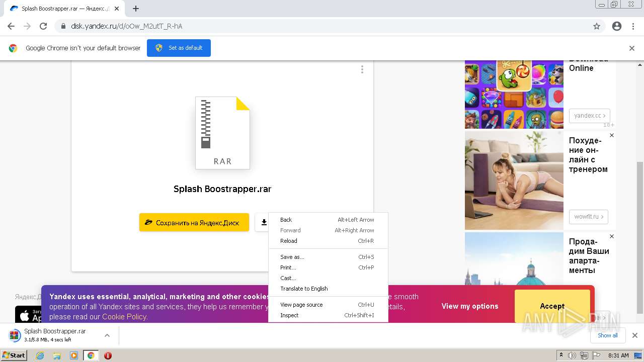Click the browser forward arrow
Screen dimensions: 644x362
tap(27, 26)
